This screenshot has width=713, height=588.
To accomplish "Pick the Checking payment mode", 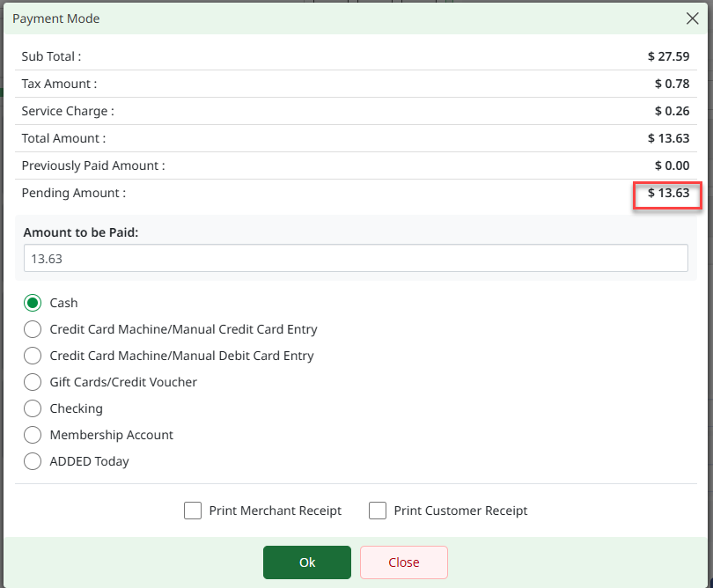I will (33, 408).
